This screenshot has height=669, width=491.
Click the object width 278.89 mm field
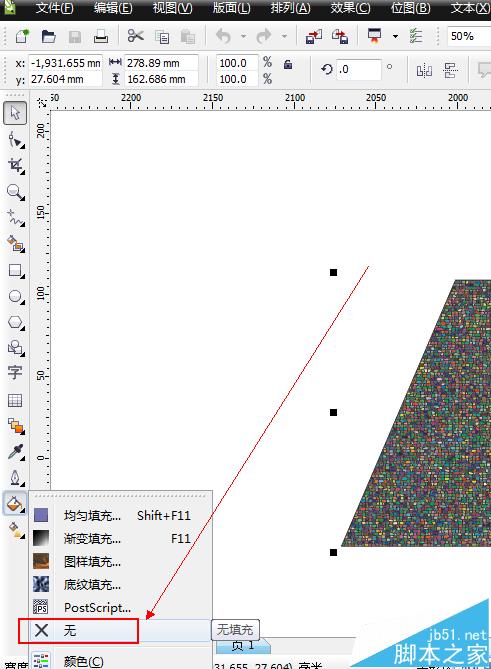[x=161, y=63]
